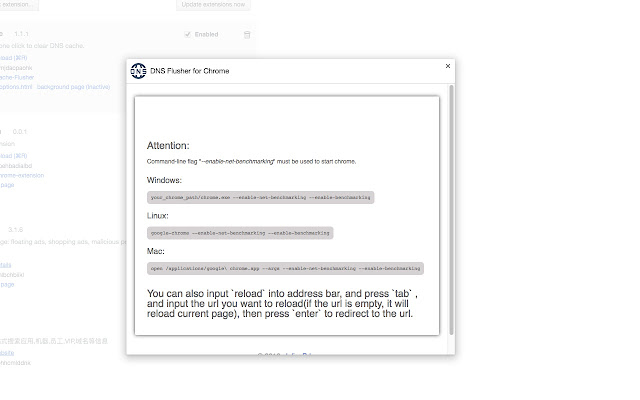Click the 'Linux:' label

158,216
